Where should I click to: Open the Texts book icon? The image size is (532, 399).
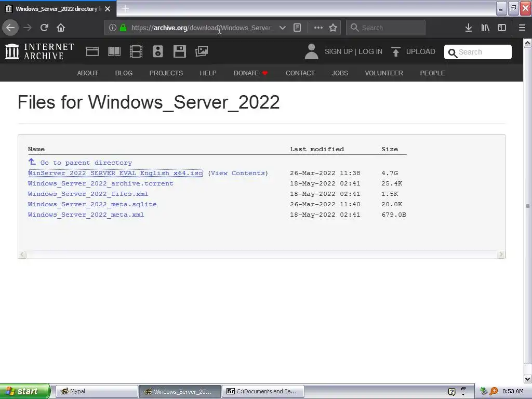[114, 51]
